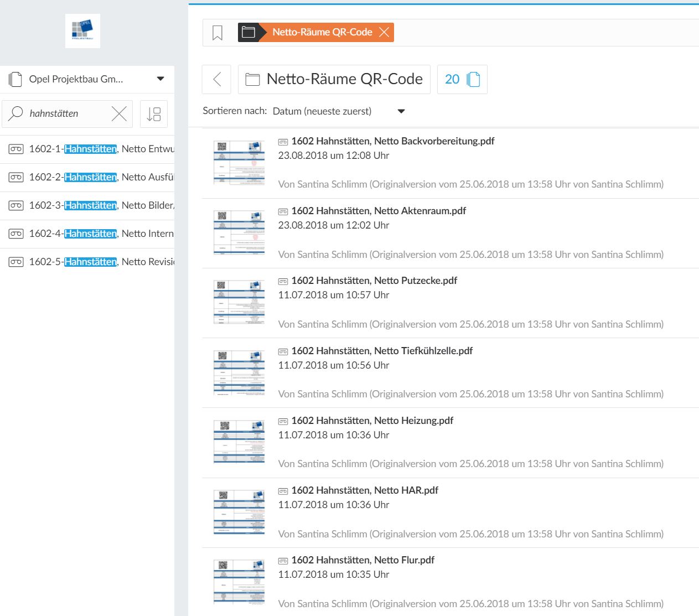Viewport: 699px width, 616px height.
Task: Click the dark folder icon in breadcrumb tag
Action: 248,32
